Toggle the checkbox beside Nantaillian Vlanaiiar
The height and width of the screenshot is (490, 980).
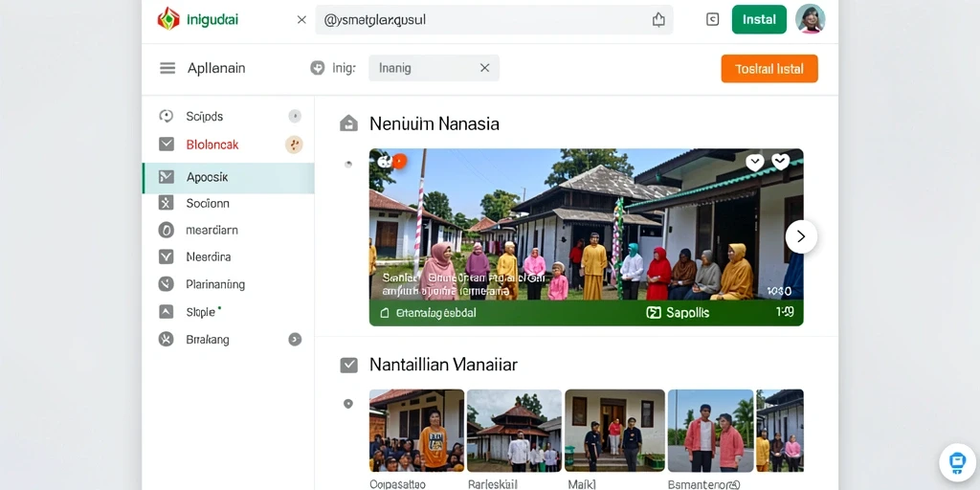(348, 365)
